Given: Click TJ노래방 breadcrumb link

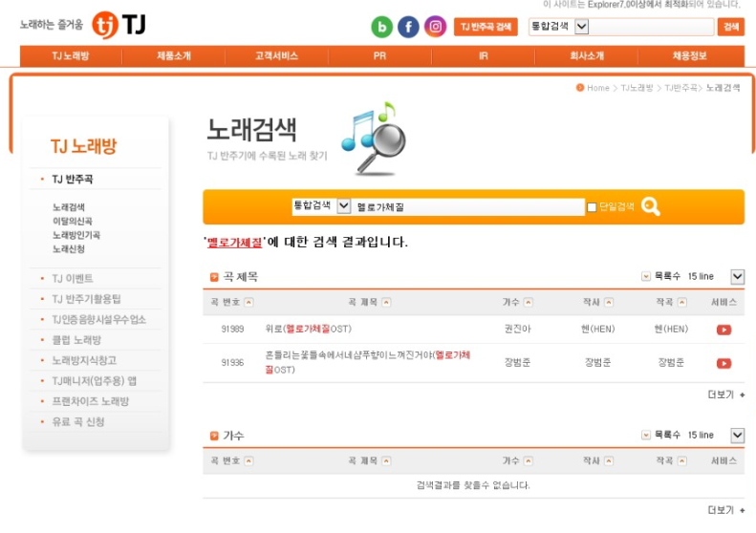Looking at the screenshot, I should pos(637,88).
